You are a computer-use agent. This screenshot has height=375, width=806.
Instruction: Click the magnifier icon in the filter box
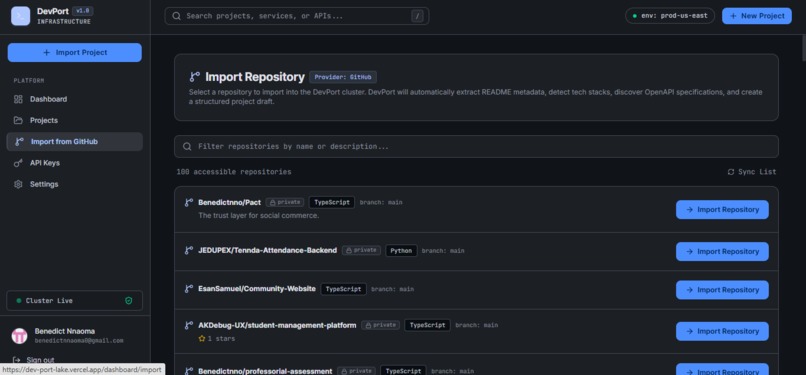188,146
